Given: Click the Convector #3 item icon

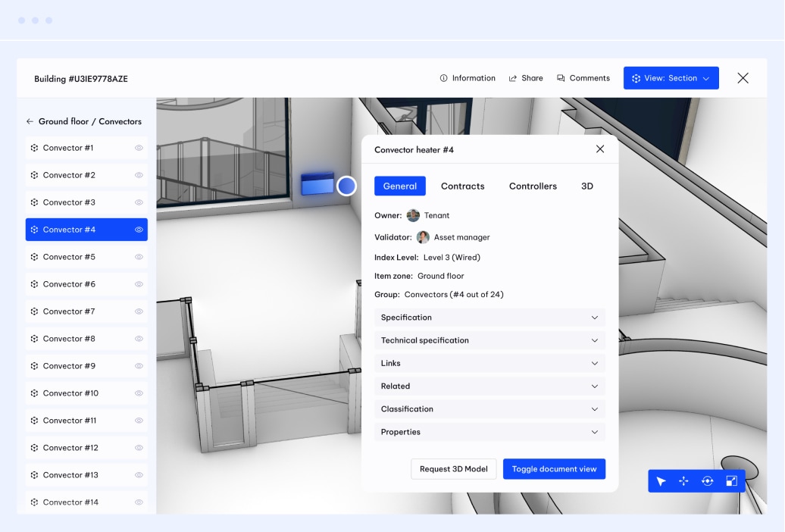Looking at the screenshot, I should click(x=34, y=202).
